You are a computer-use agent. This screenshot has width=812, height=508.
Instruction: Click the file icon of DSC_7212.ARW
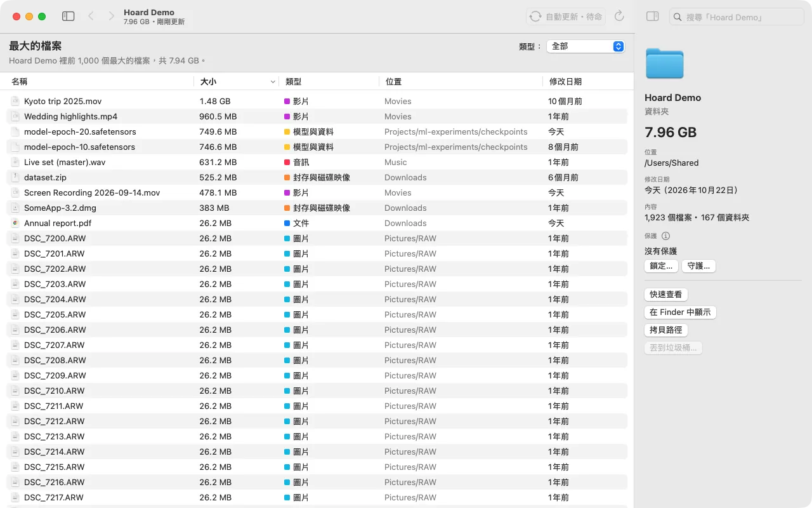(x=15, y=421)
